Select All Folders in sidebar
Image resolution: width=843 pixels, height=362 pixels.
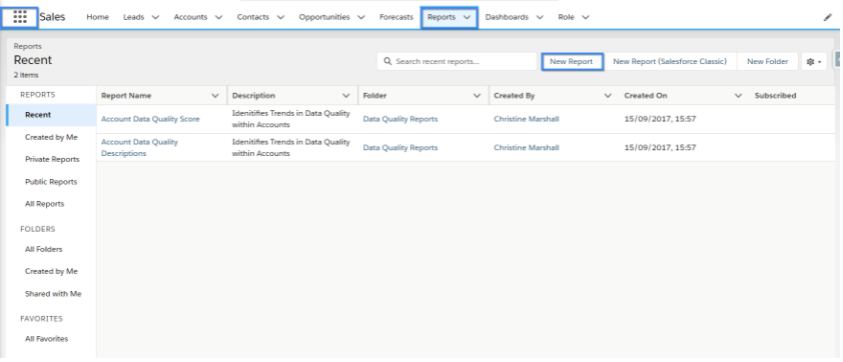point(44,249)
